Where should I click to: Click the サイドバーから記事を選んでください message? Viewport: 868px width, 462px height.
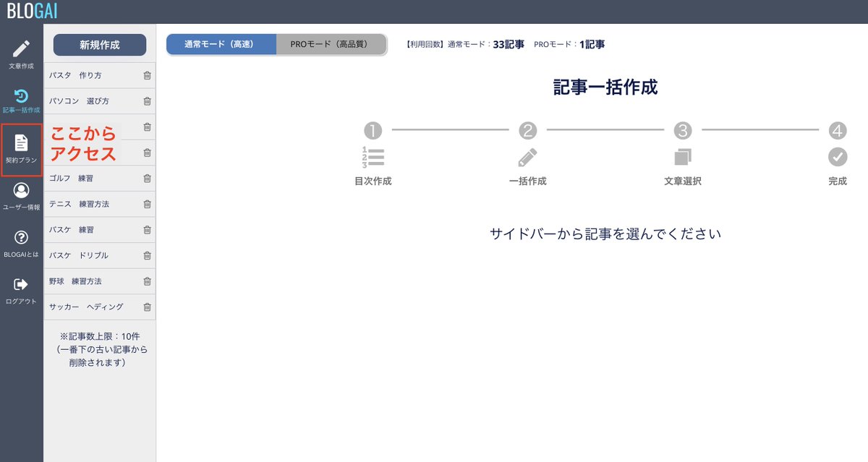[x=605, y=234]
